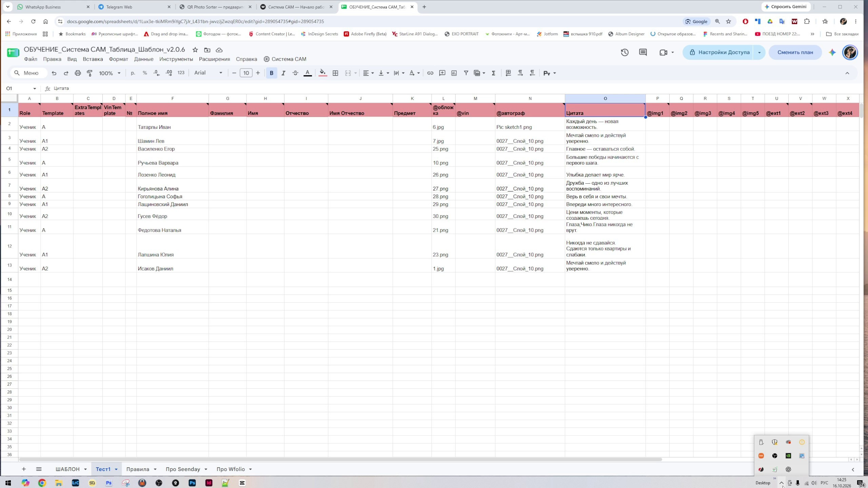Open the cell name box dropdown
Viewport: 868px width, 488px height.
pyautogui.click(x=35, y=88)
